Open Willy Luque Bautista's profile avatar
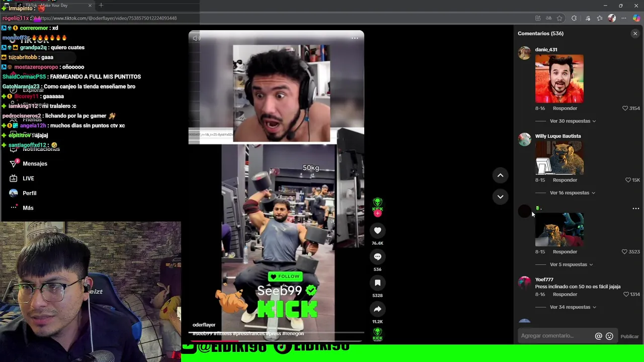This screenshot has width=644, height=362. pos(524,139)
